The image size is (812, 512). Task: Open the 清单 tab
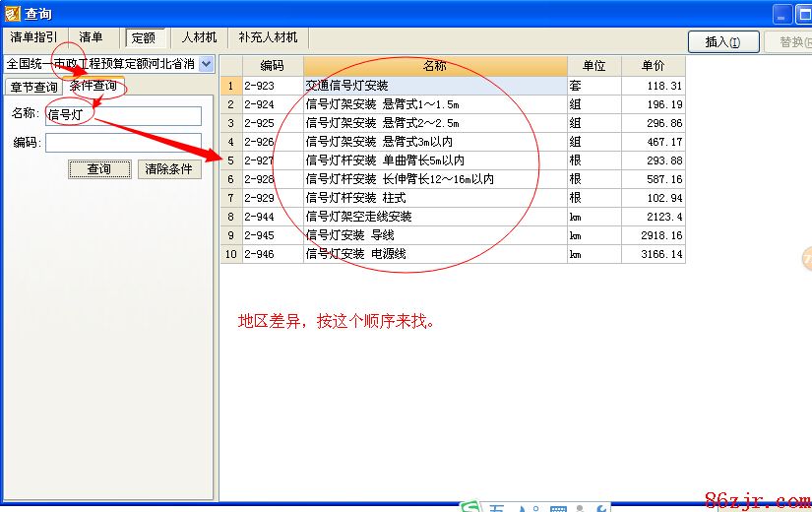click(x=91, y=37)
